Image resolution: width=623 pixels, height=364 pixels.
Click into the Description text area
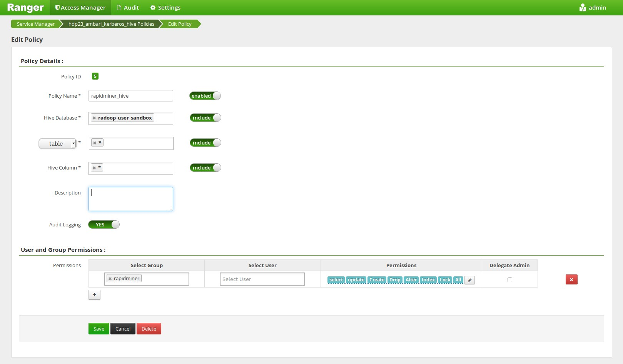click(x=130, y=199)
